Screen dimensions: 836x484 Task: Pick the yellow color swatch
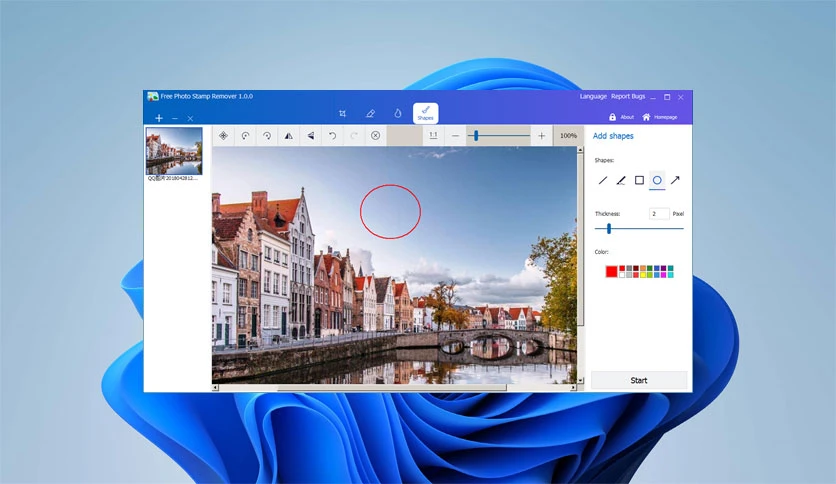(643, 275)
